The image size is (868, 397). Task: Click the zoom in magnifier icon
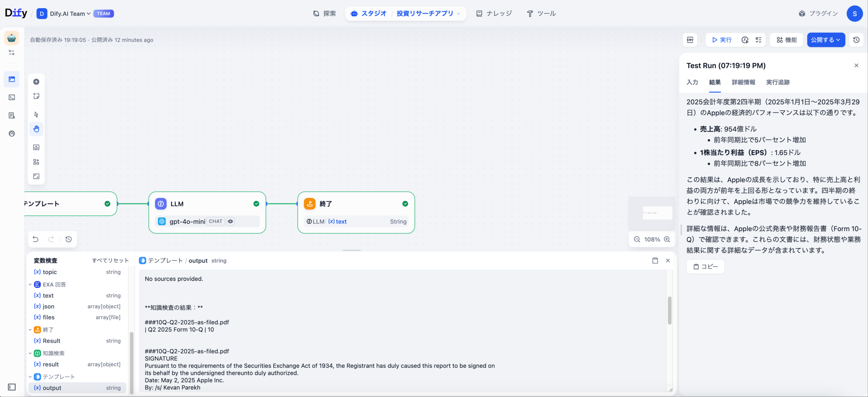[667, 239]
